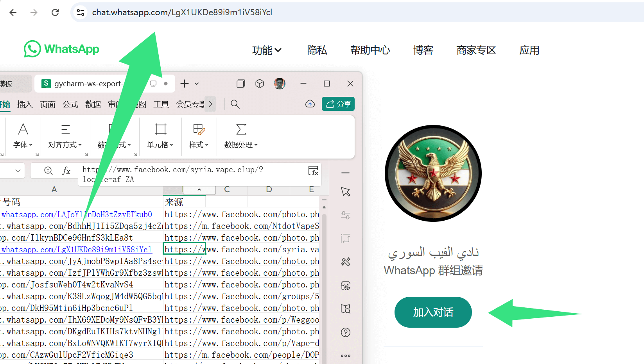Expand the name box dropdown arrow
644x364 pixels.
[18, 171]
